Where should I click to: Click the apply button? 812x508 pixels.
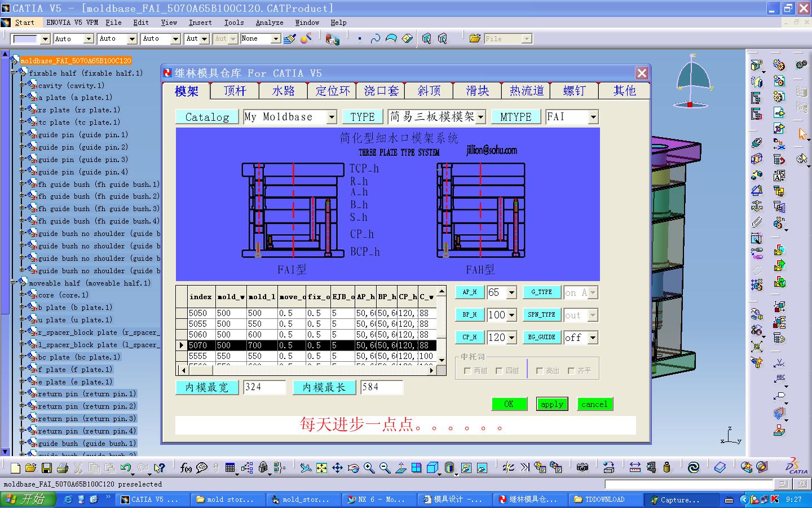coord(552,404)
